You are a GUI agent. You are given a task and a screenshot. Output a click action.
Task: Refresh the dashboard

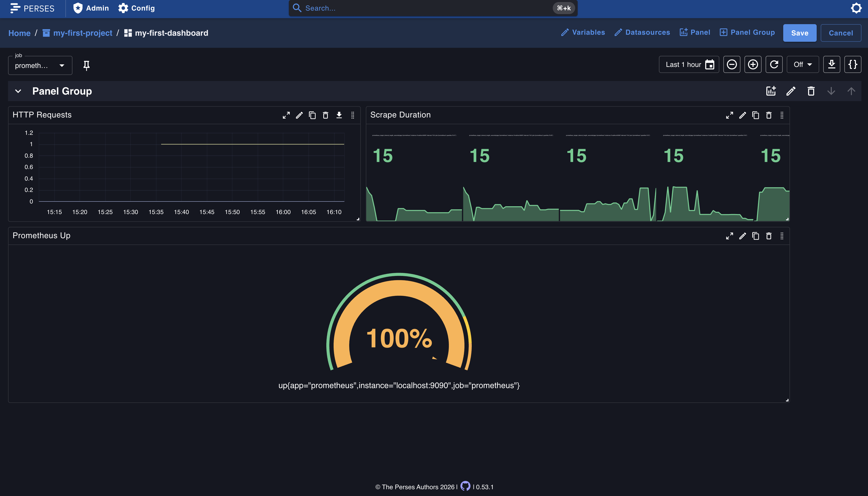(774, 64)
